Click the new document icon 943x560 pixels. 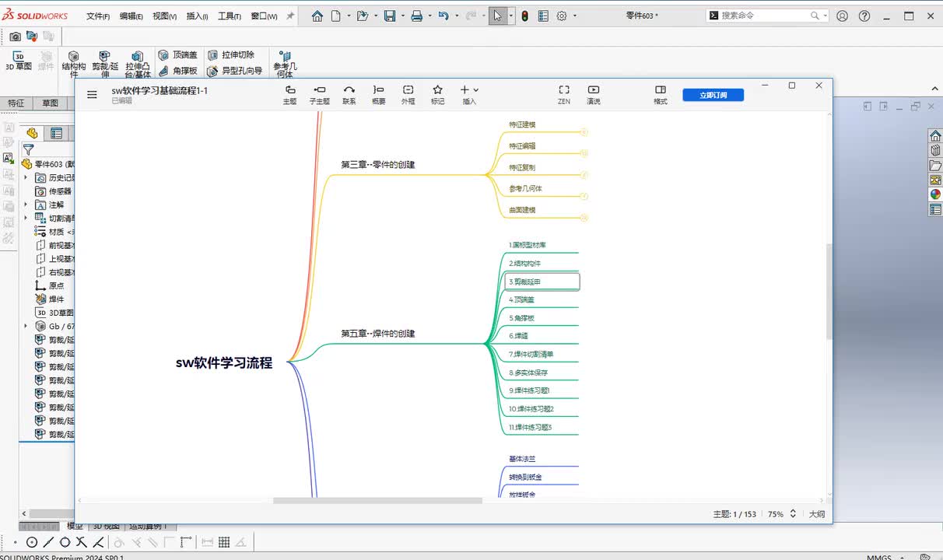[x=336, y=16]
